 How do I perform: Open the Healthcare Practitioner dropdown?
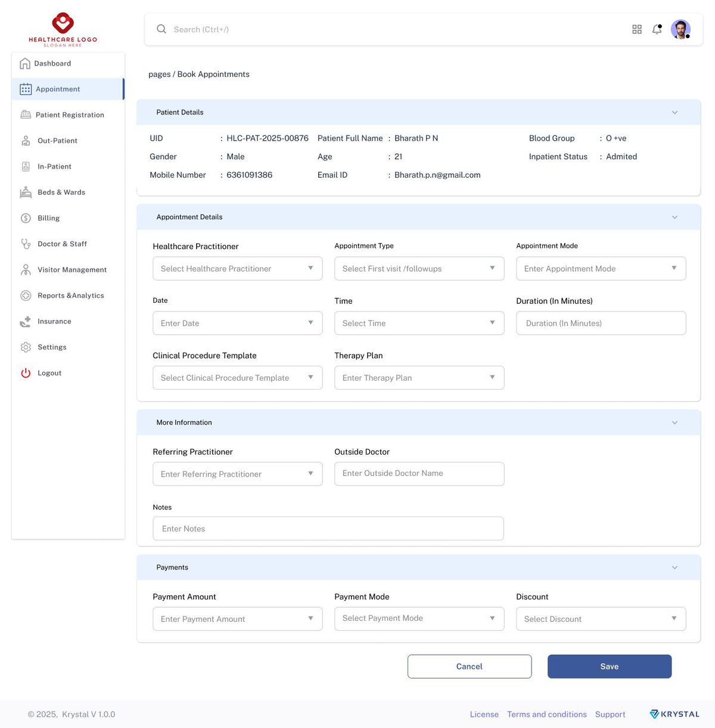pyautogui.click(x=238, y=269)
